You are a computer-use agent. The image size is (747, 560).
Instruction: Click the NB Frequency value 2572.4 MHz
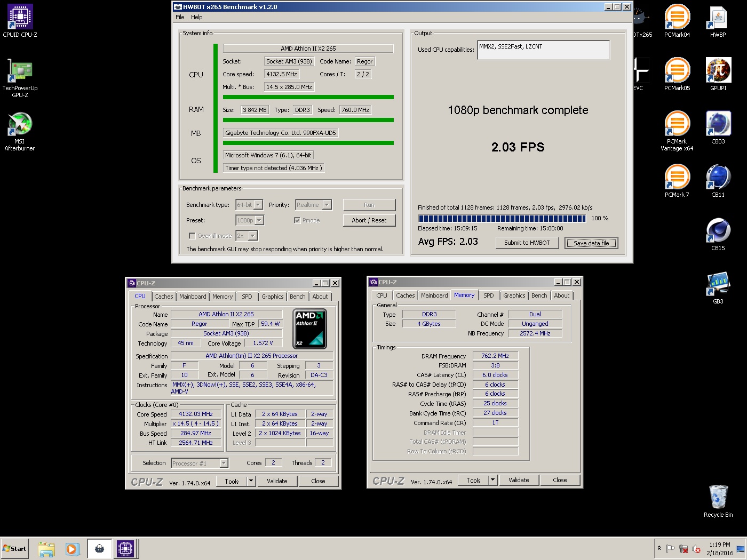click(x=535, y=333)
